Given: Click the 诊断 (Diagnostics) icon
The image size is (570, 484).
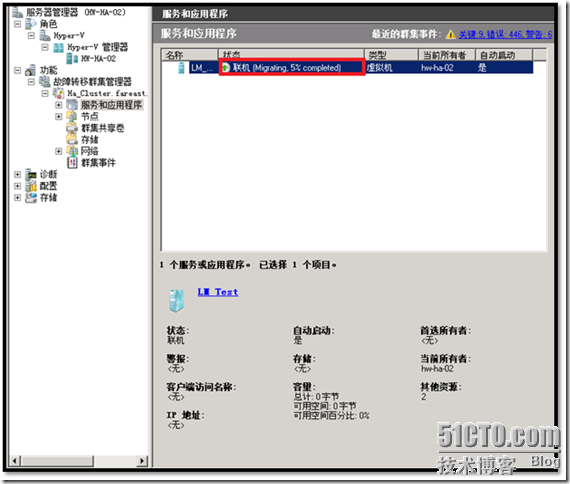Looking at the screenshot, I should tap(31, 175).
